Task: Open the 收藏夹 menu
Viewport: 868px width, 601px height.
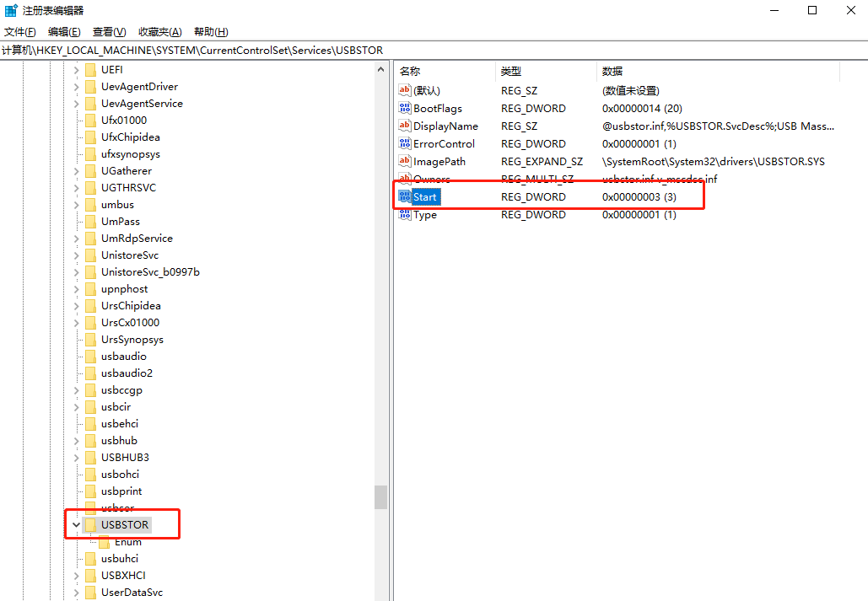Action: coord(159,31)
